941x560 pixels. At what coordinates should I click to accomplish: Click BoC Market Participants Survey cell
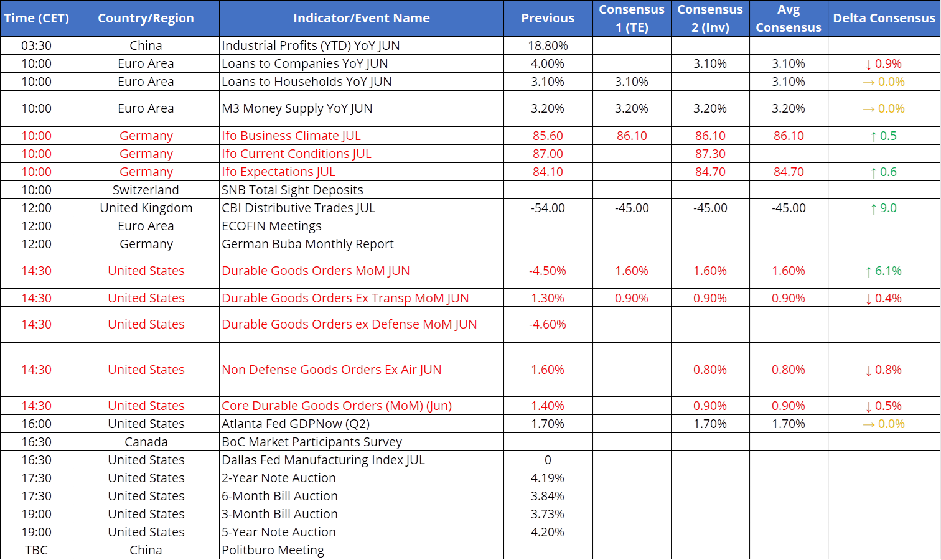coord(362,442)
